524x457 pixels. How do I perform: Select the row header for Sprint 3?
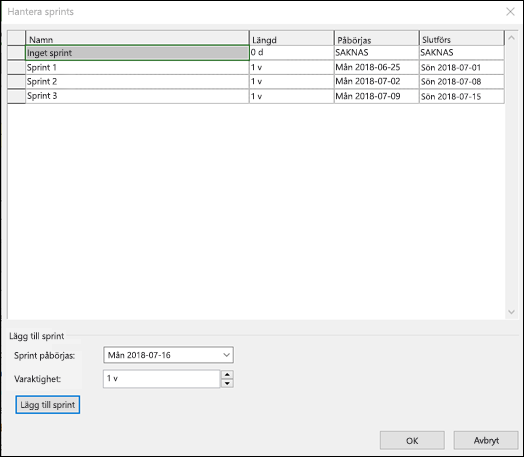pos(16,96)
